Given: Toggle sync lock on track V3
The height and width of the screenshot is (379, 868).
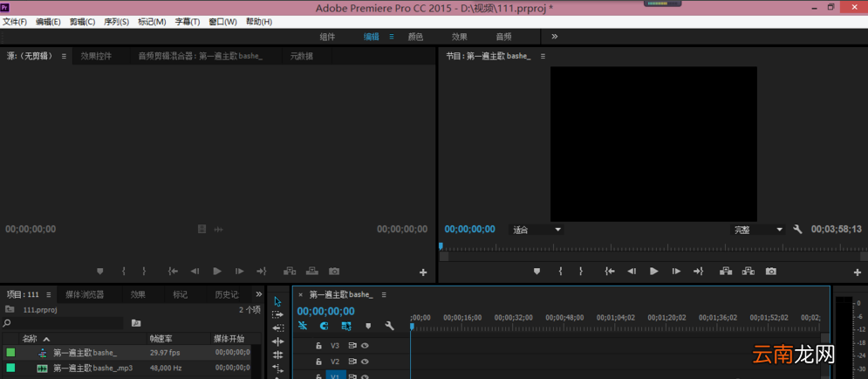Looking at the screenshot, I should [x=352, y=345].
